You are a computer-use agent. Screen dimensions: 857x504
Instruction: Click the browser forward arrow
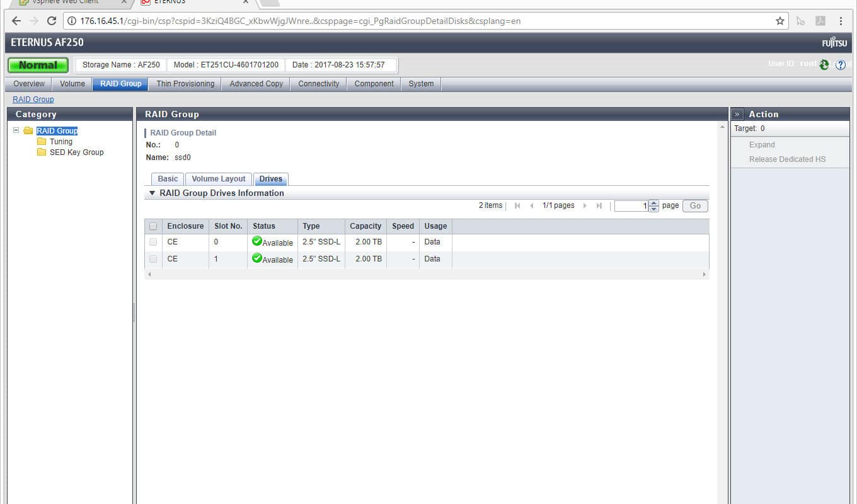[x=34, y=21]
